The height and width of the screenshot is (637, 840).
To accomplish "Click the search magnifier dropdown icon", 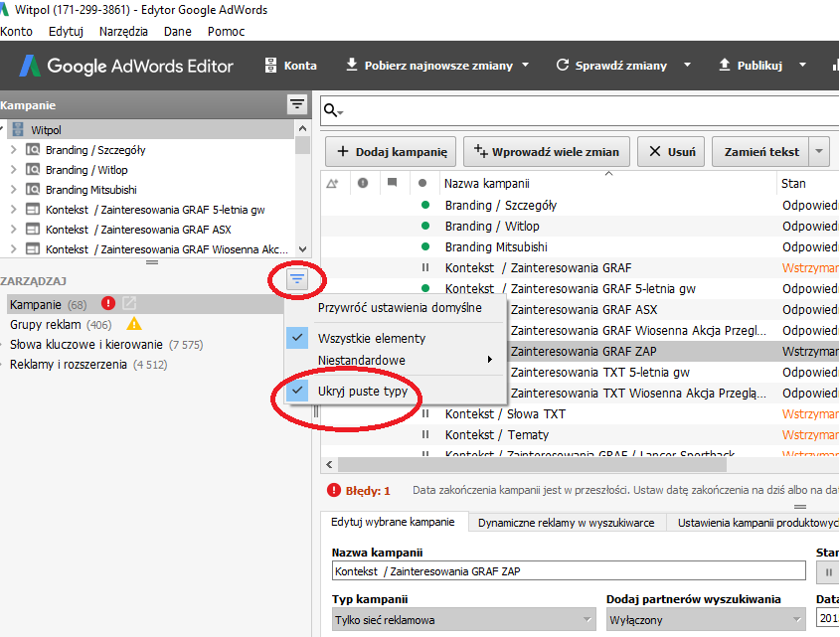I will tap(333, 111).
